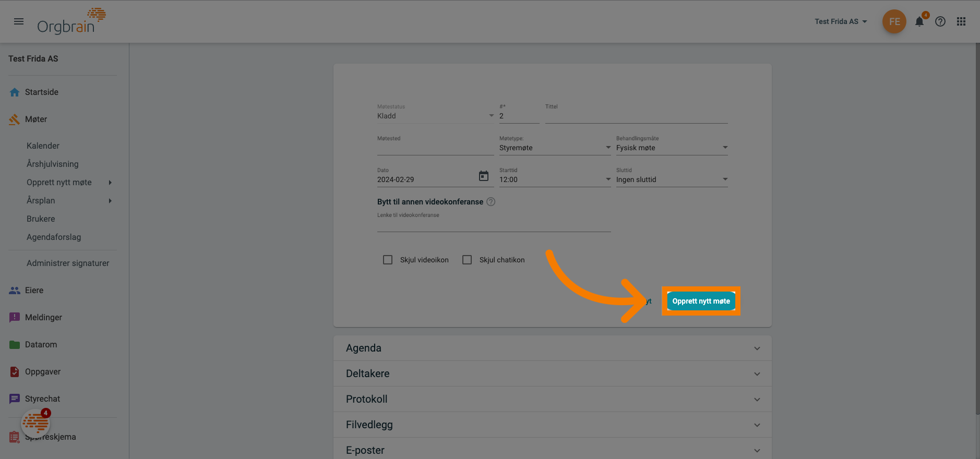Image resolution: width=980 pixels, height=459 pixels.
Task: Click the Eiere people icon
Action: [x=15, y=291]
